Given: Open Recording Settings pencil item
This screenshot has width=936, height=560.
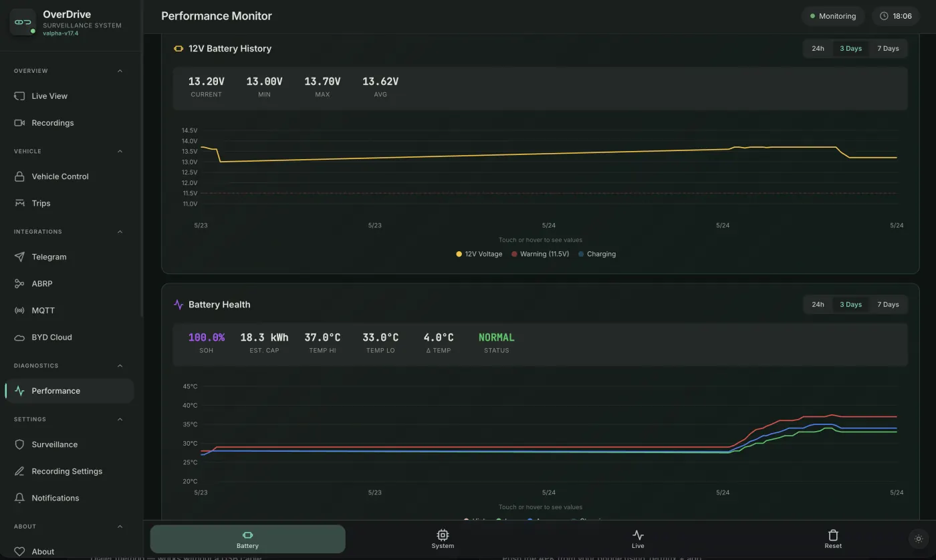Looking at the screenshot, I should coord(70,471).
